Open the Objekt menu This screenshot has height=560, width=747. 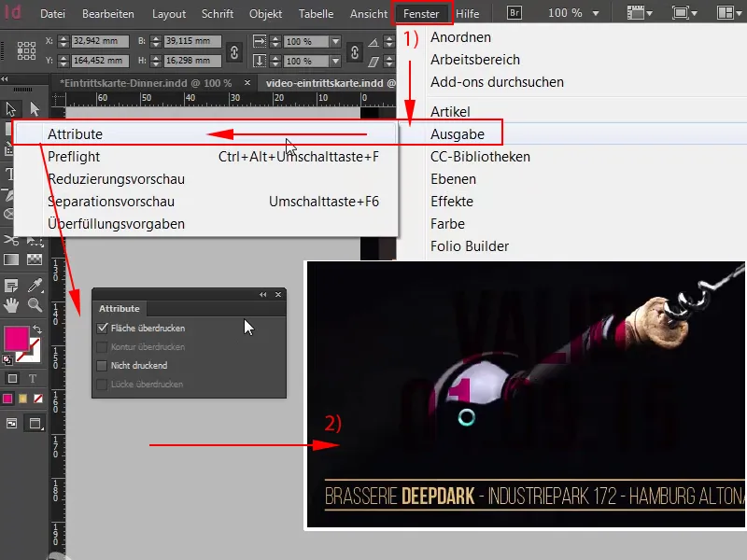pyautogui.click(x=265, y=14)
